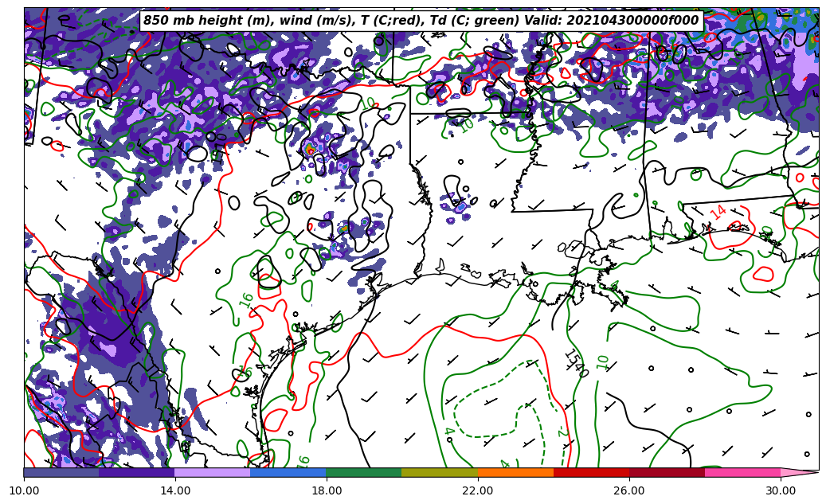Select the olive 20–22 colorbar segment
Image resolution: width=826 pixels, height=504 pixels.
click(440, 472)
